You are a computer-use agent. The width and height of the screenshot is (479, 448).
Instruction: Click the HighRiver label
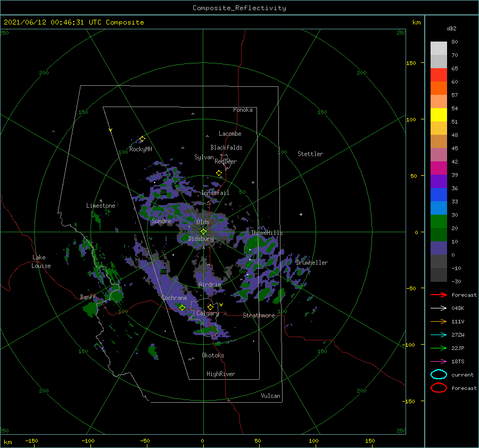coord(221,374)
